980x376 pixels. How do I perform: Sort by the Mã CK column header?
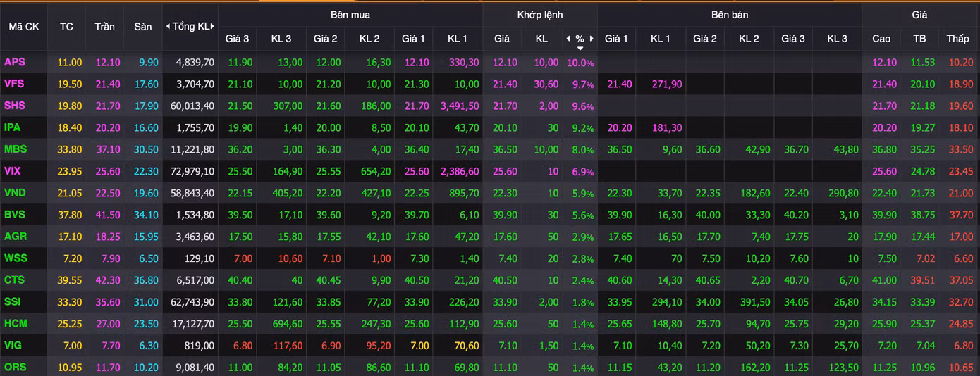coord(24,27)
